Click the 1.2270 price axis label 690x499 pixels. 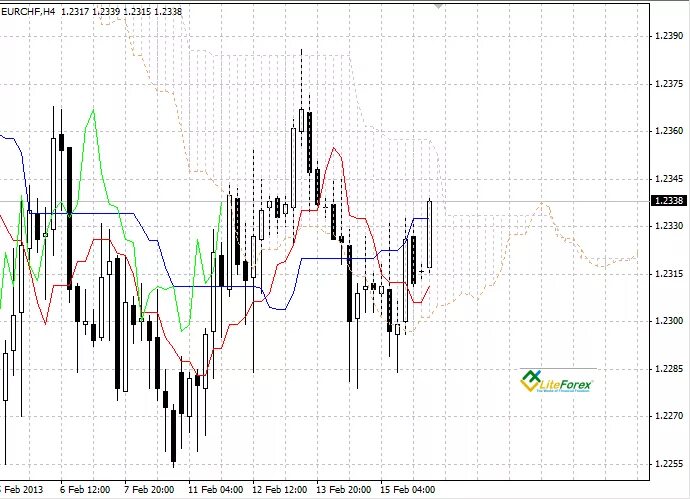(x=669, y=416)
